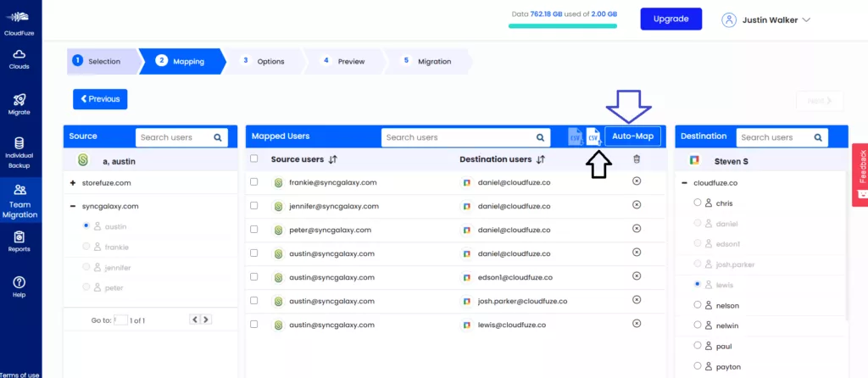Check the row mapped to josh.parker@cloudfuze.co
Image resolution: width=868 pixels, height=378 pixels.
tap(254, 300)
